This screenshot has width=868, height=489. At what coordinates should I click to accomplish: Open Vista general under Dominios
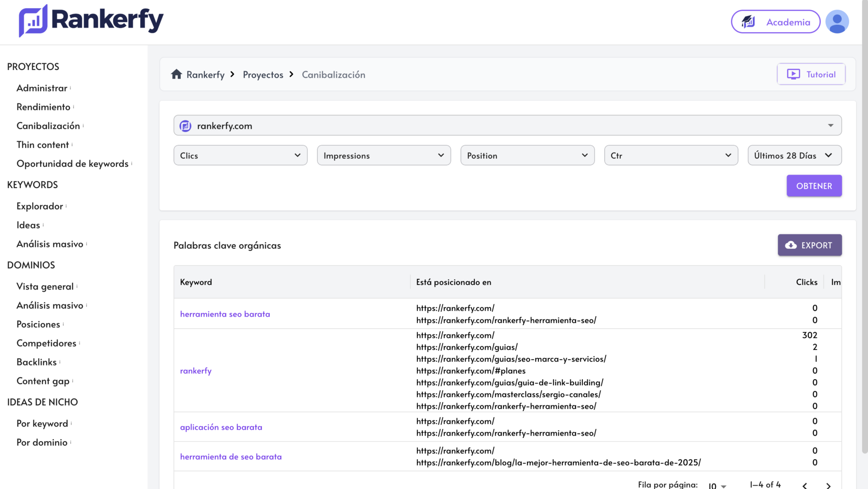[45, 286]
